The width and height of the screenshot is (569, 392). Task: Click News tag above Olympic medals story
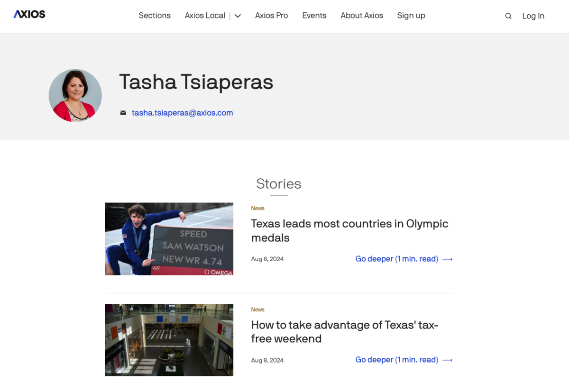(x=258, y=209)
